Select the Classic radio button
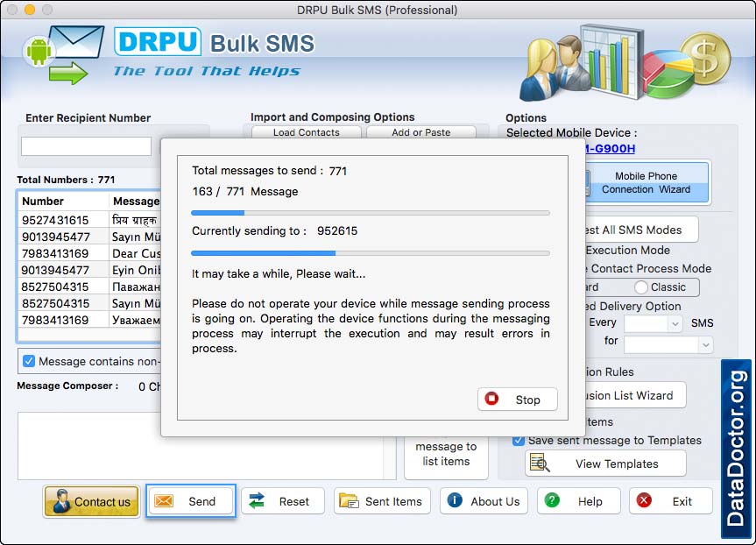 point(640,287)
